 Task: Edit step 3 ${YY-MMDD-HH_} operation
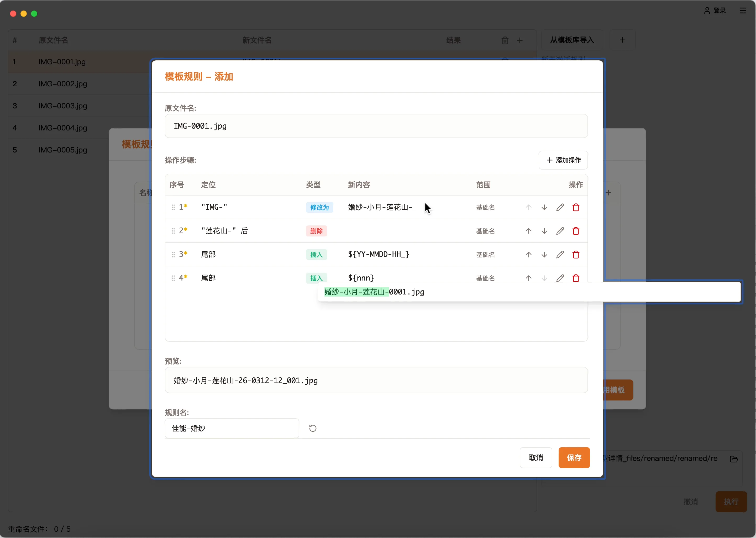(560, 254)
